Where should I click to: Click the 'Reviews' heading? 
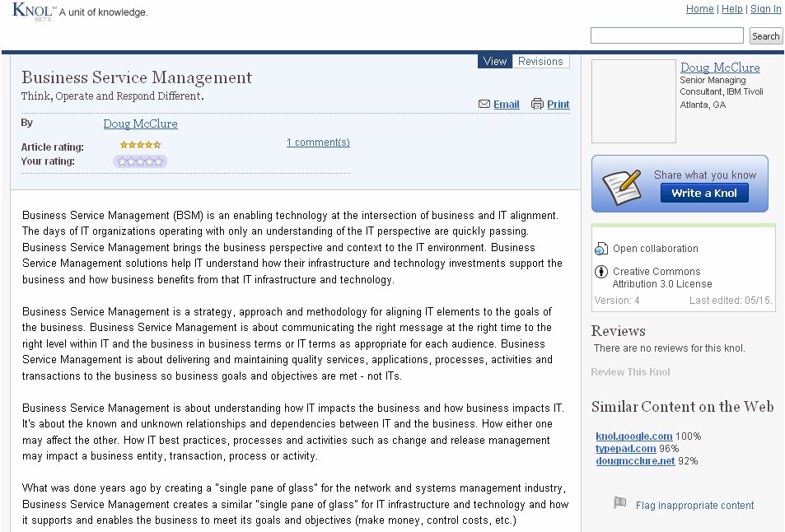[x=619, y=331]
